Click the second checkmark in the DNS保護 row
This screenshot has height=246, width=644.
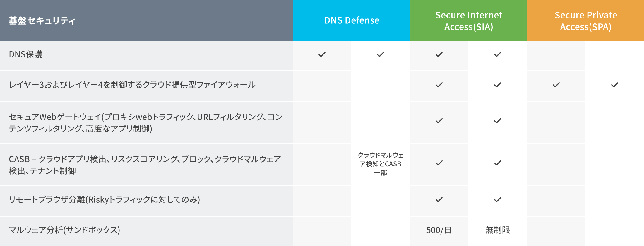[381, 54]
